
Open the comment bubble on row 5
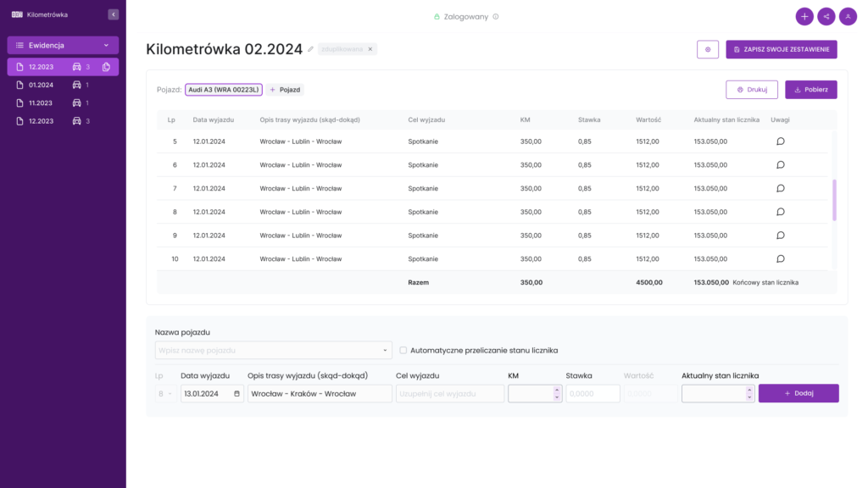pyautogui.click(x=779, y=141)
